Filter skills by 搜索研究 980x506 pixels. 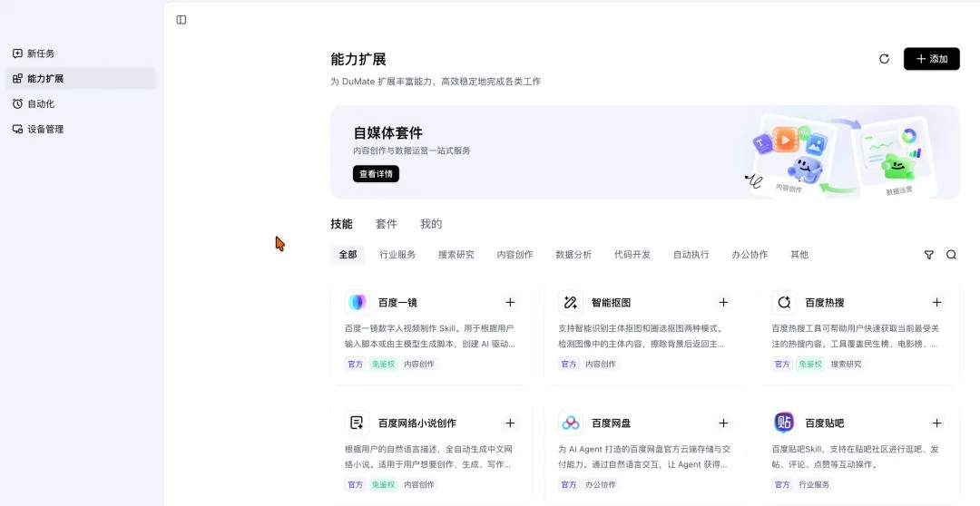point(456,254)
